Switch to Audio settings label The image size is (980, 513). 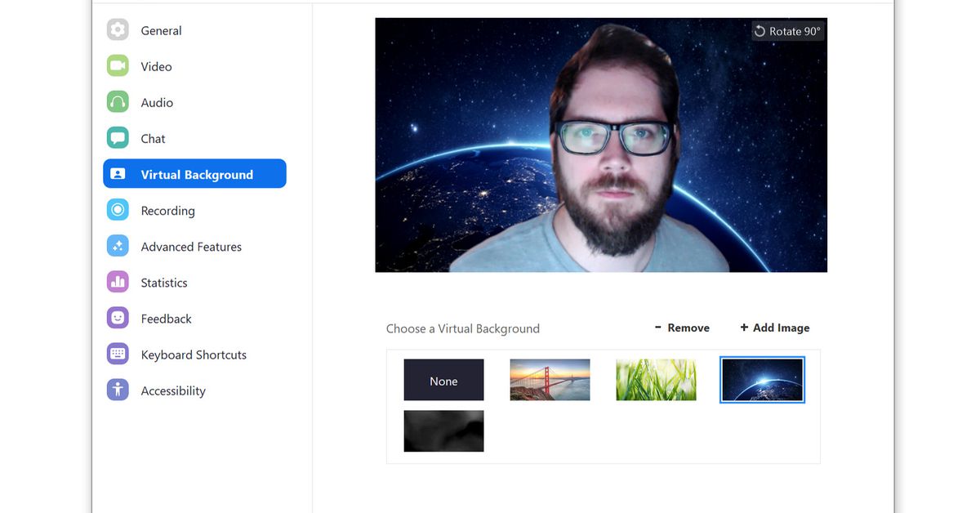click(x=157, y=102)
